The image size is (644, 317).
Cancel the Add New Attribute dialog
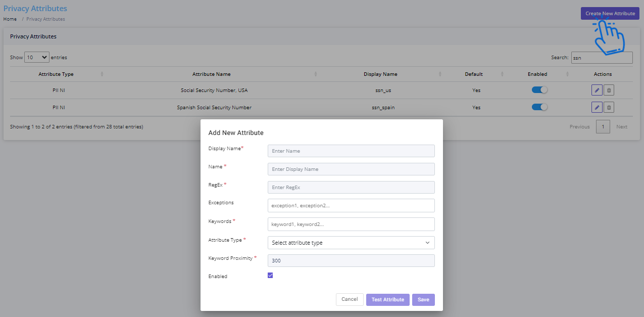[x=350, y=299]
